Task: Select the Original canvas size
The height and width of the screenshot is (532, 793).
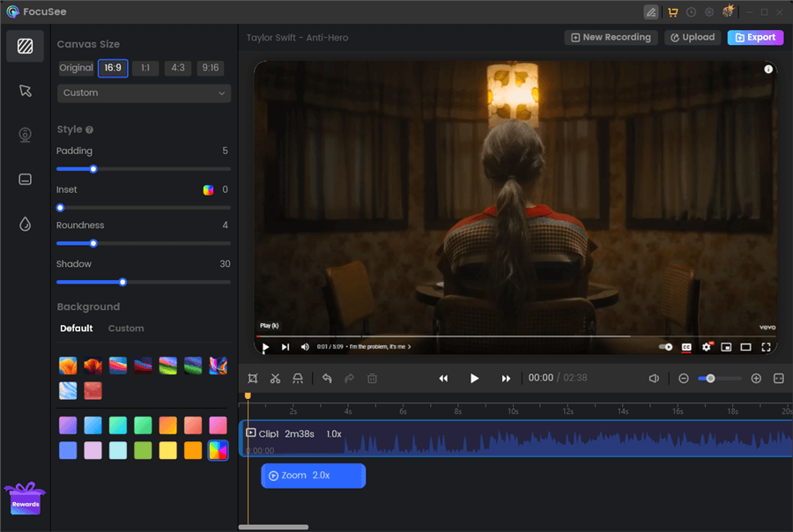Action: click(x=77, y=68)
